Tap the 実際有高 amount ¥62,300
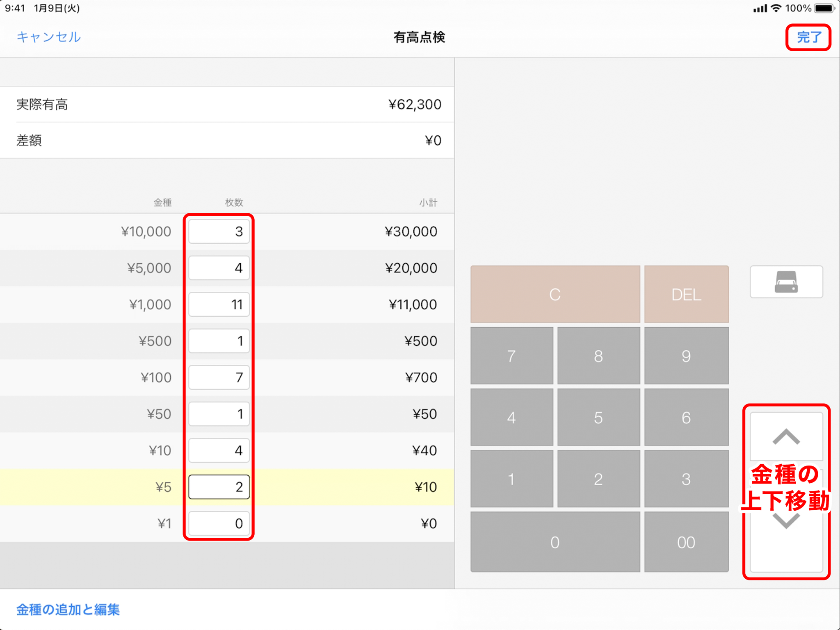Screen dimensions: 840x630 point(415,105)
